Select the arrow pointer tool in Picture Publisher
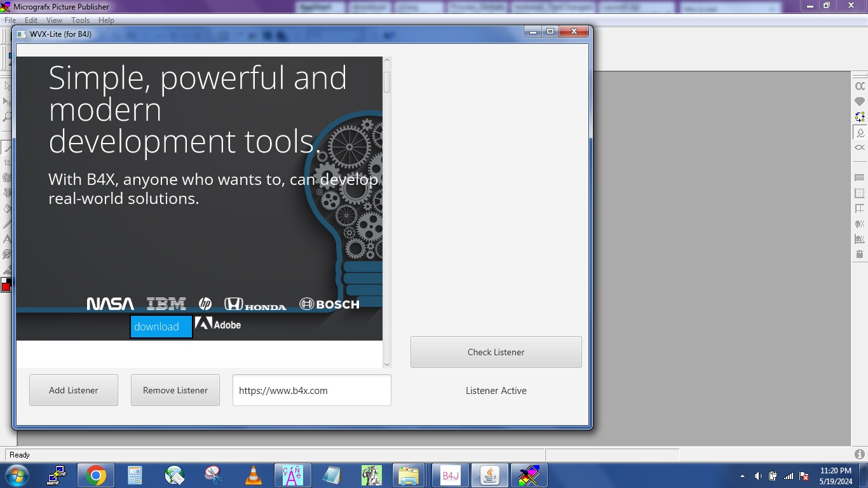This screenshot has width=868, height=488. tap(7, 86)
